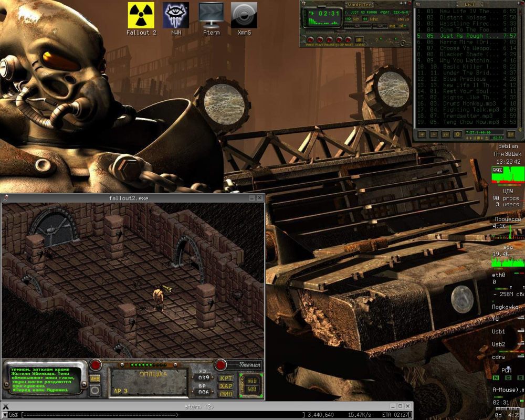Click the STOP button in the XMMS player
This screenshot has width=525, height=420.
[x=339, y=39]
